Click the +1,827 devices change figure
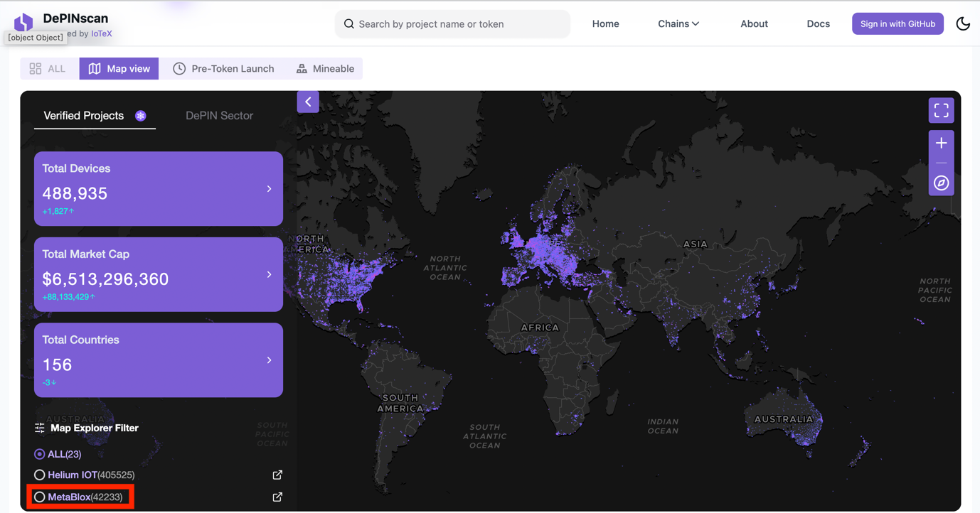This screenshot has height=513, width=980. (x=58, y=211)
